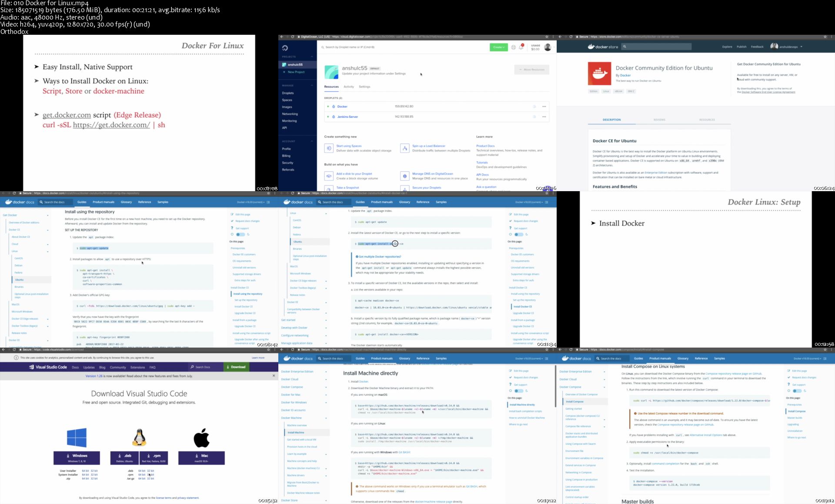Select the IP address 159.89.142.80
The height and width of the screenshot is (504, 835).
tap(404, 106)
